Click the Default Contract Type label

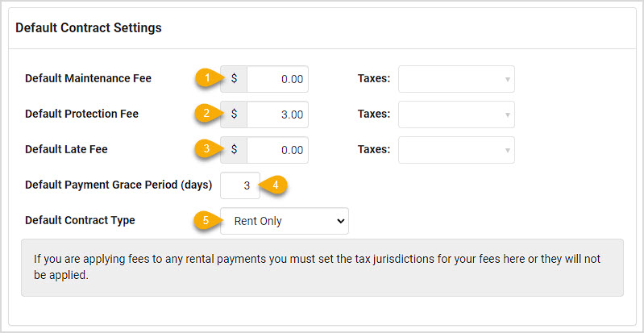(80, 220)
